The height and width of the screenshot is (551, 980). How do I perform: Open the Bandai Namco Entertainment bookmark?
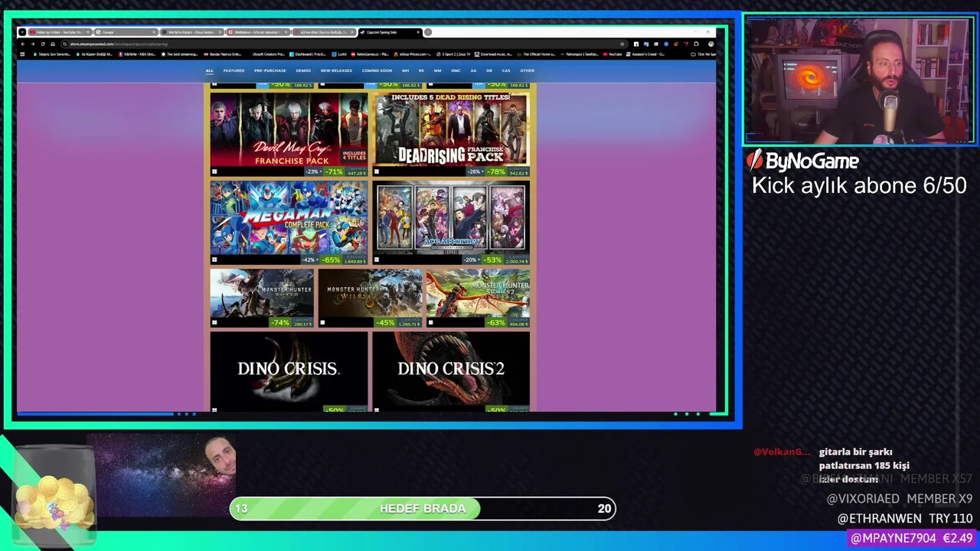click(222, 54)
